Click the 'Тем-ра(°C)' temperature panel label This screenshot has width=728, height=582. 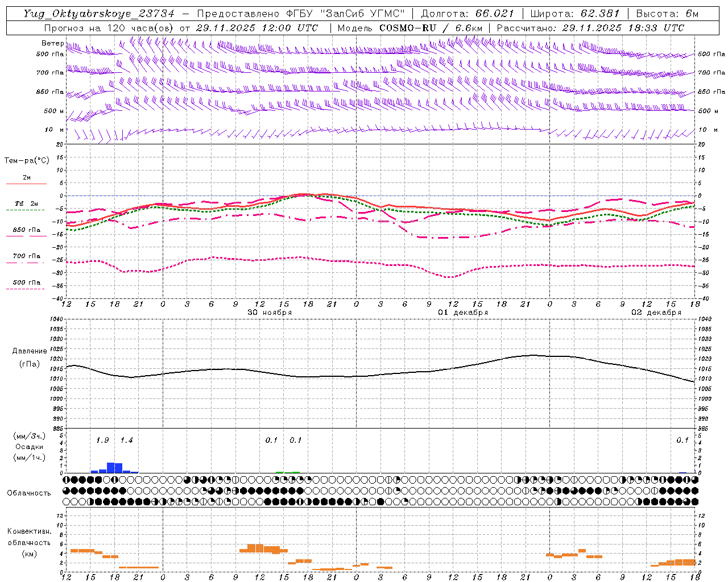(x=27, y=161)
